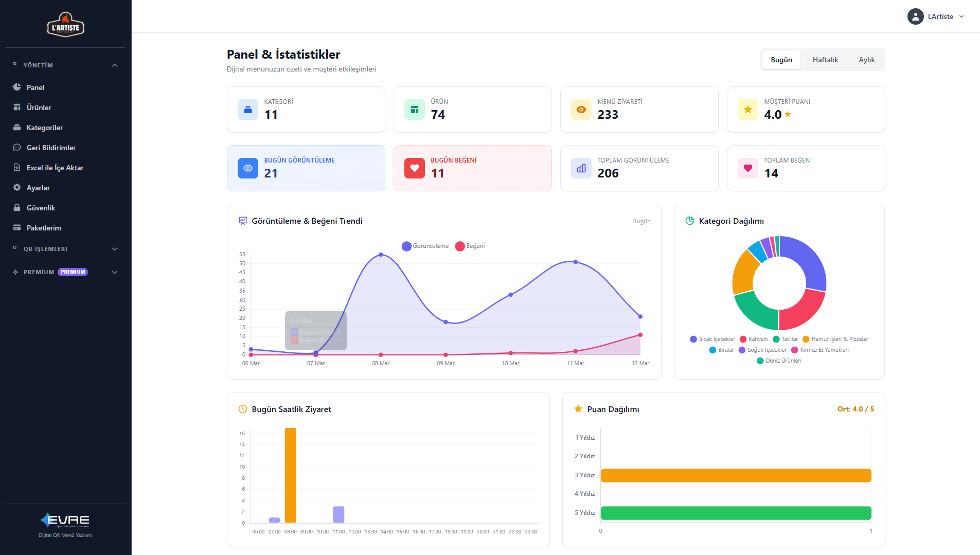Screen dimensions: 980x555
Task: Click the Görüntüleme & Beğeni Trendi chart icon
Action: click(x=243, y=221)
